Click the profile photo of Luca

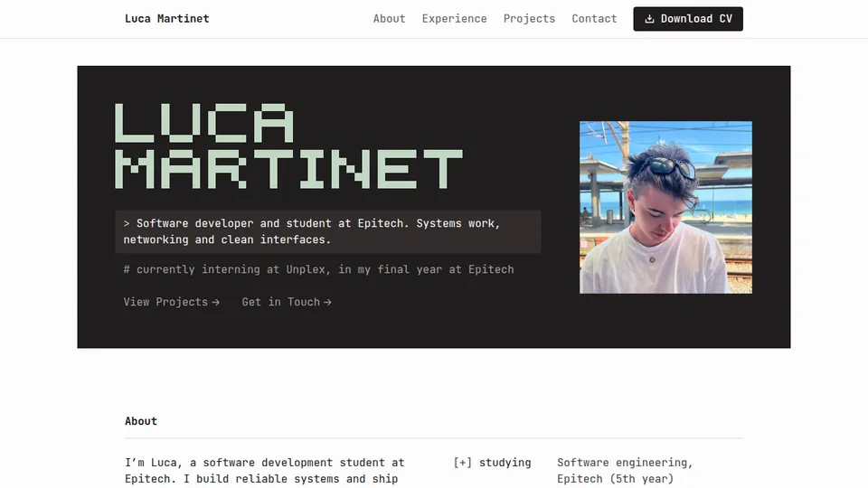coord(665,208)
